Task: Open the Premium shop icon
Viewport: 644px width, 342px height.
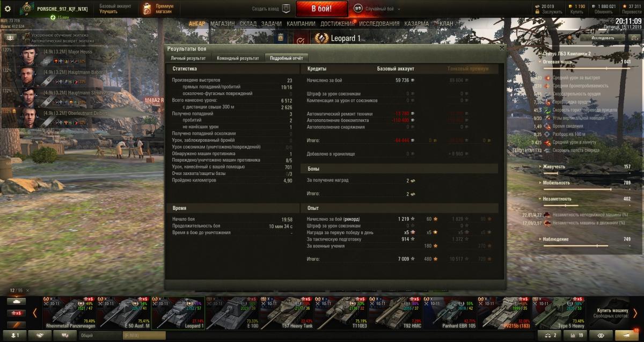Action: pos(147,9)
